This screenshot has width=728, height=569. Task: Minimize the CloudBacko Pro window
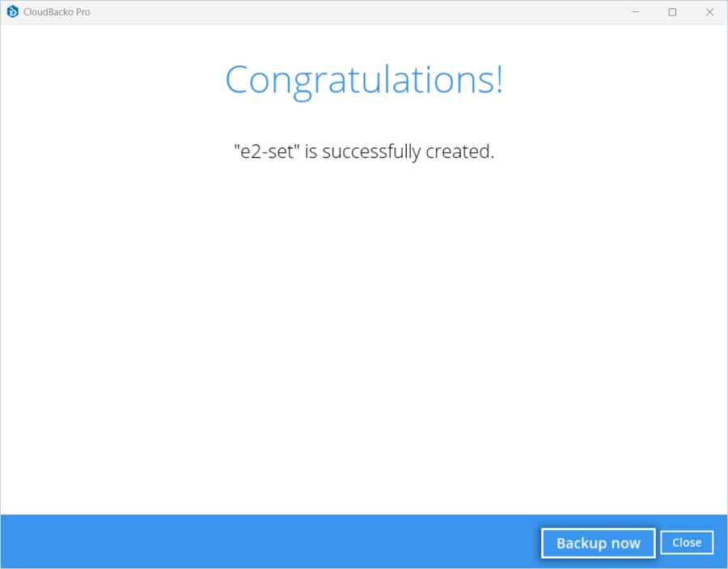tap(635, 12)
